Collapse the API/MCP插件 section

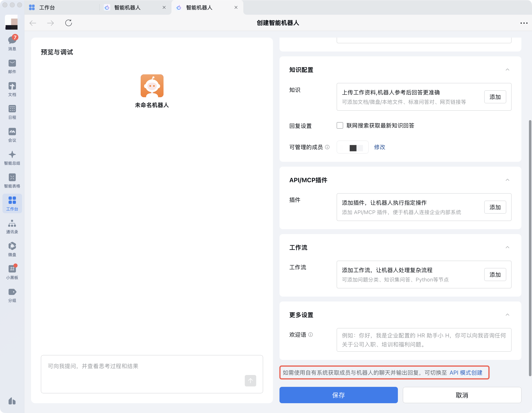coord(507,180)
